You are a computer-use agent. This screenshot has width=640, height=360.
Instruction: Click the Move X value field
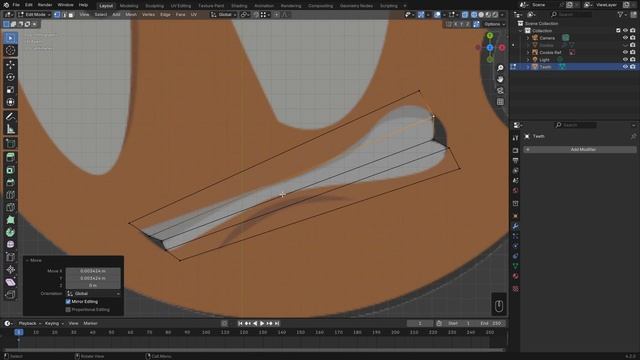click(93, 271)
